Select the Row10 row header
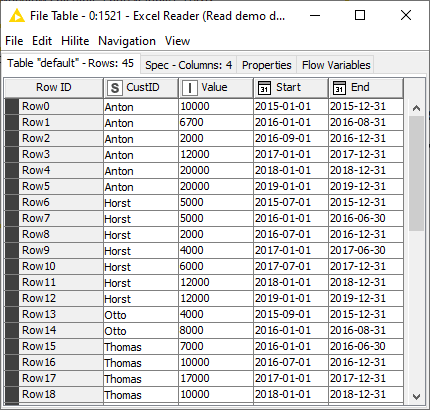This screenshot has width=430, height=410. (54, 267)
